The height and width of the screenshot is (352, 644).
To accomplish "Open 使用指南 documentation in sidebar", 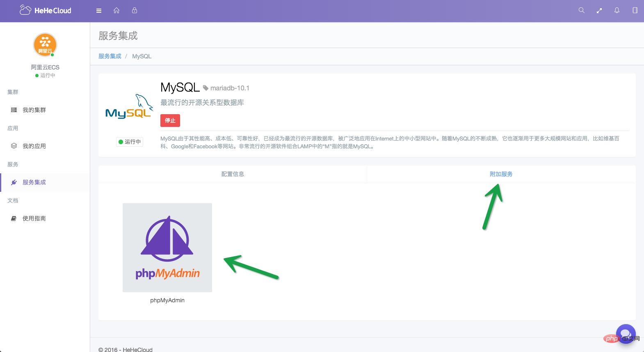I will tap(34, 219).
